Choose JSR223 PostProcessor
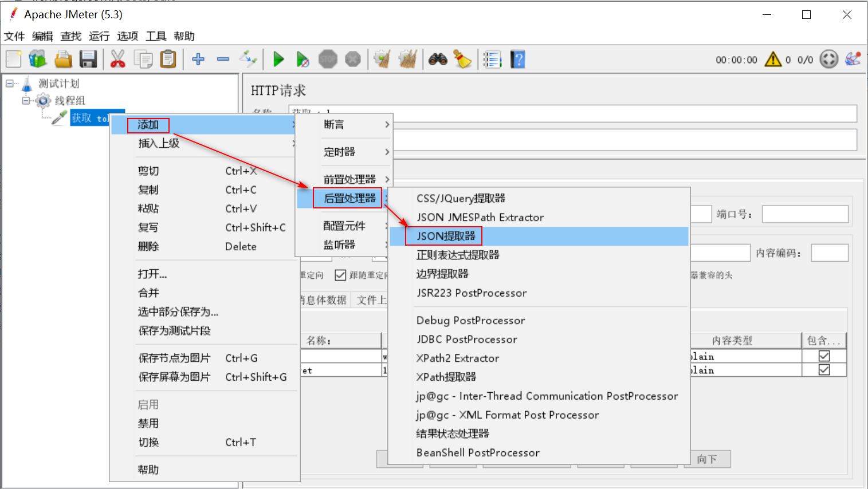The width and height of the screenshot is (868, 489). coord(539,293)
